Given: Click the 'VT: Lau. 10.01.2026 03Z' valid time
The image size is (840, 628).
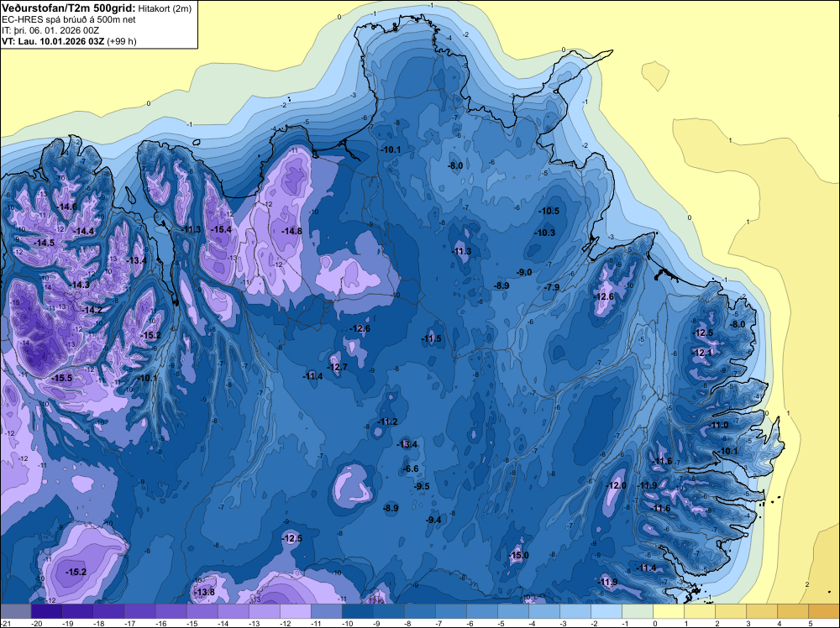Looking at the screenshot, I should 53,41.
